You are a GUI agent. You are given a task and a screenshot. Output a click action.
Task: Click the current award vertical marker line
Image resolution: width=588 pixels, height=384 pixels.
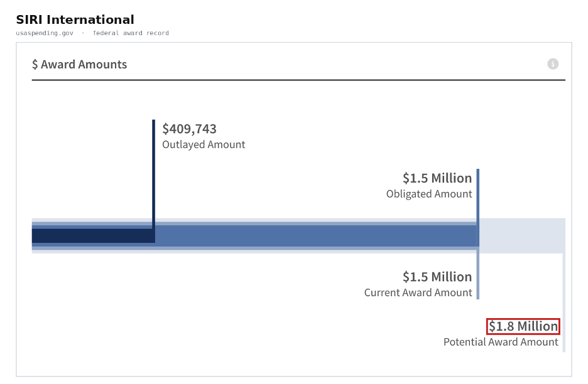[477, 273]
